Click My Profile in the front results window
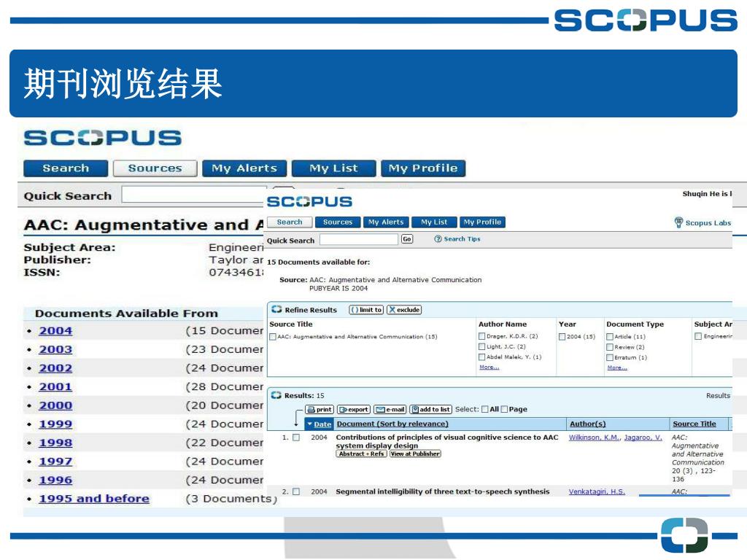Image resolution: width=747 pixels, height=560 pixels. coord(482,222)
